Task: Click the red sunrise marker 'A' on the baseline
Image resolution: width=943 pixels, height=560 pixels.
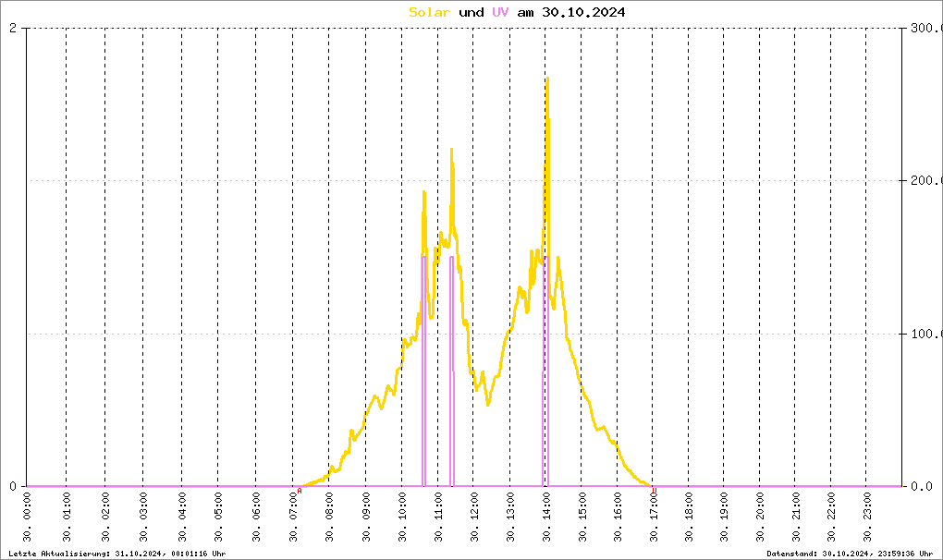Action: [300, 491]
